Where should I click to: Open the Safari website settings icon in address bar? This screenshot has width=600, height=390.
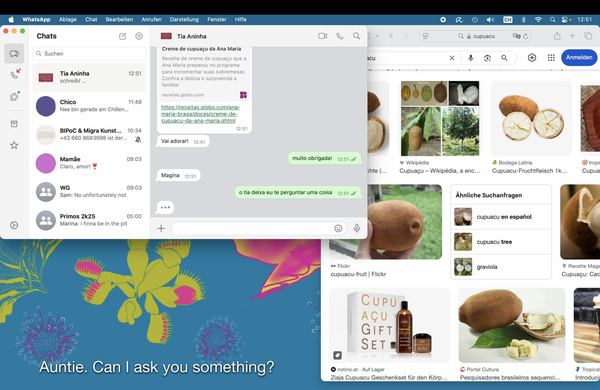point(425,36)
